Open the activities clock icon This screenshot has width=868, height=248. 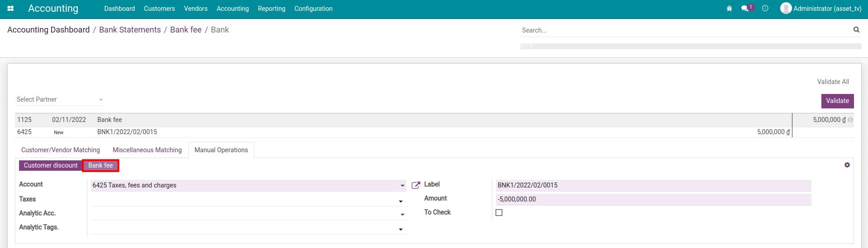pos(765,9)
